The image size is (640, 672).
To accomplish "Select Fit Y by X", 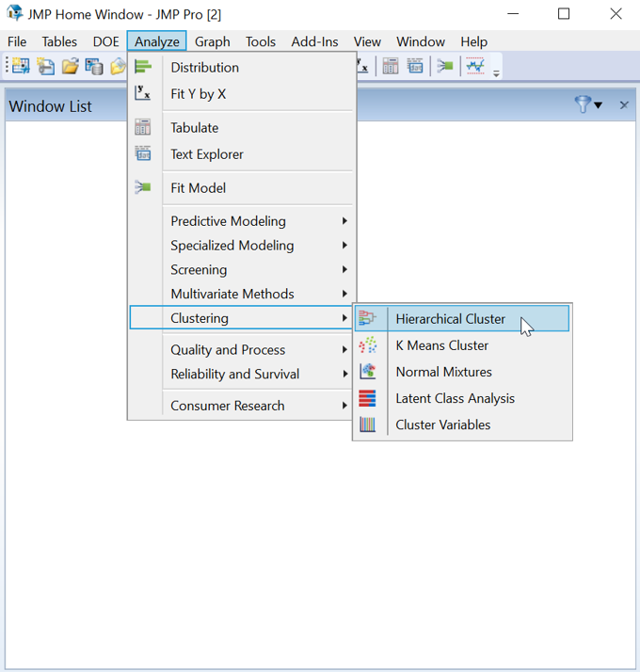I will (243, 94).
